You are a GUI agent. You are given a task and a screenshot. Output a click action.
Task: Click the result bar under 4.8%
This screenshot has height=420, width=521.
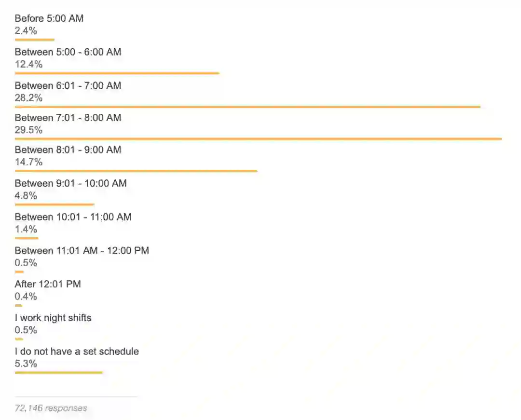[55, 204]
